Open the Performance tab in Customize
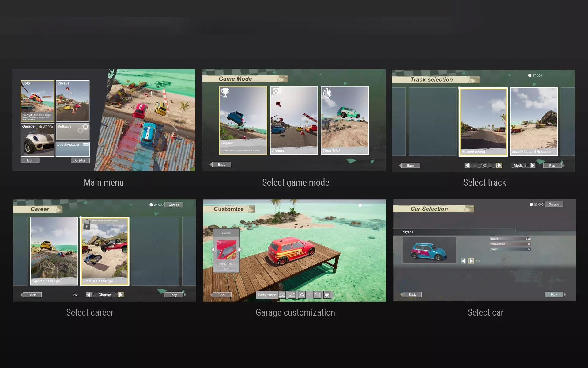The width and height of the screenshot is (588, 368). coord(267,295)
